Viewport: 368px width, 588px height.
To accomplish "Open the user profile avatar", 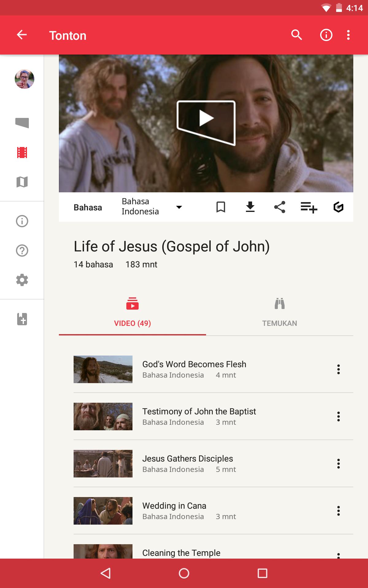I will (x=25, y=79).
